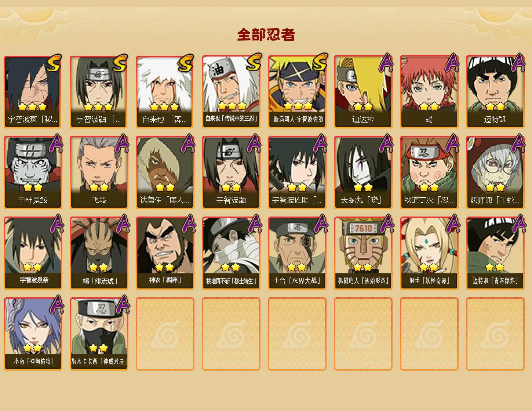Click the 自来也「传说中的三忍」 S-rank card
Screen dimensions: 532x411
click(x=231, y=92)
